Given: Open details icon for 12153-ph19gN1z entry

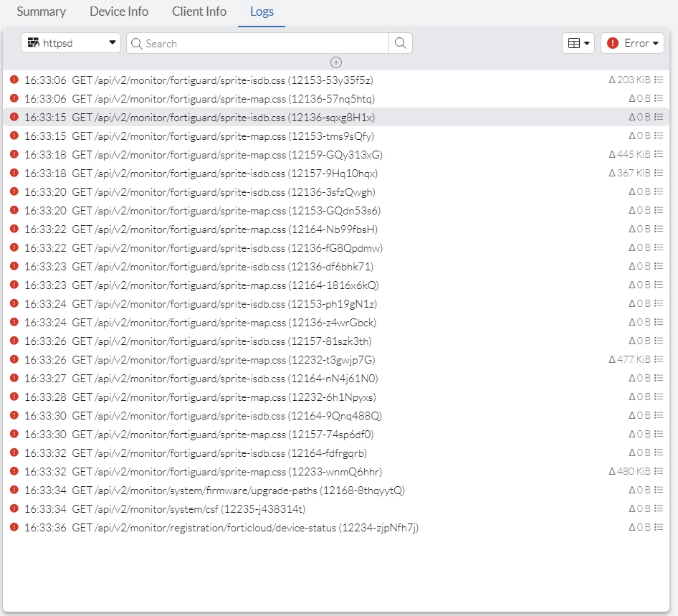Looking at the screenshot, I should (x=659, y=303).
